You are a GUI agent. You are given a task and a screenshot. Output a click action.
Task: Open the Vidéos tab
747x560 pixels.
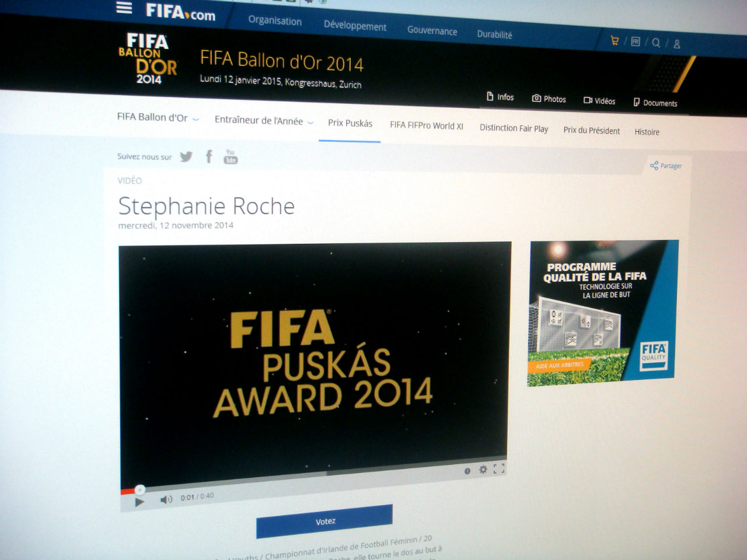[x=599, y=101]
